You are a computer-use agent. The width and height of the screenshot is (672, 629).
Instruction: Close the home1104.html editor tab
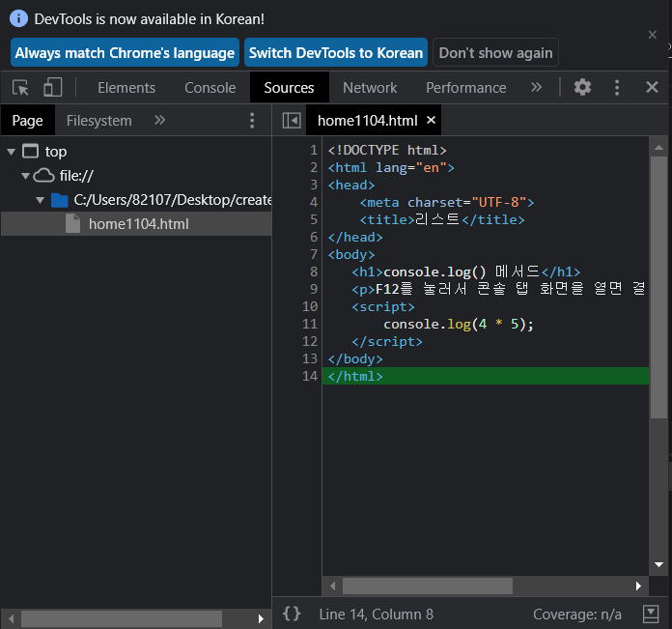click(x=432, y=120)
